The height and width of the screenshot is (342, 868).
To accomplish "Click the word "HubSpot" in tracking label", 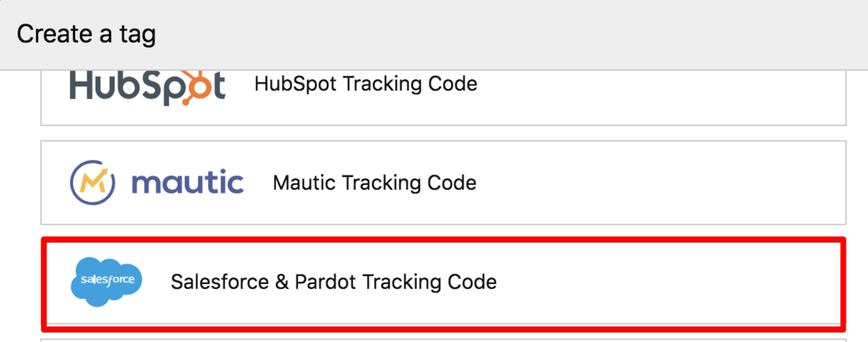I will pyautogui.click(x=296, y=84).
